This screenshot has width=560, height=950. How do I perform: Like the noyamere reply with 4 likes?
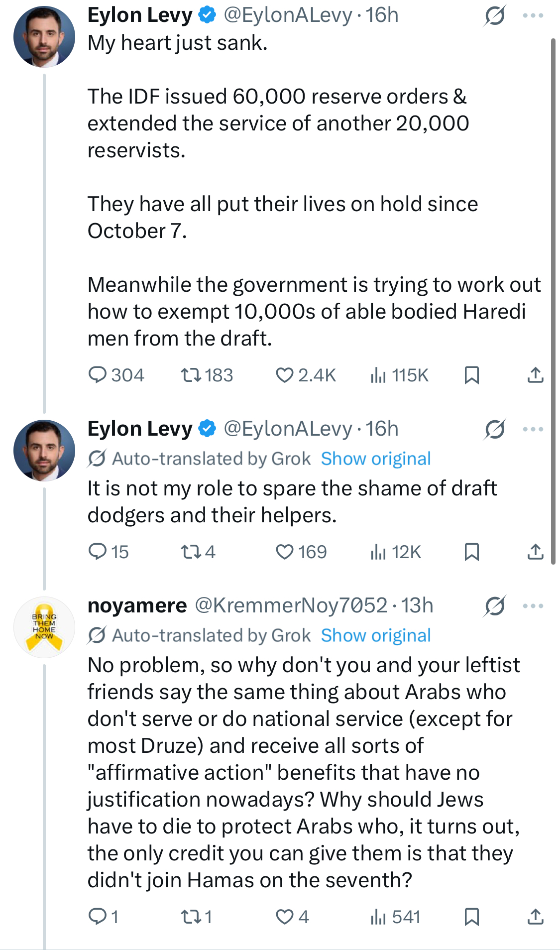[x=285, y=917]
